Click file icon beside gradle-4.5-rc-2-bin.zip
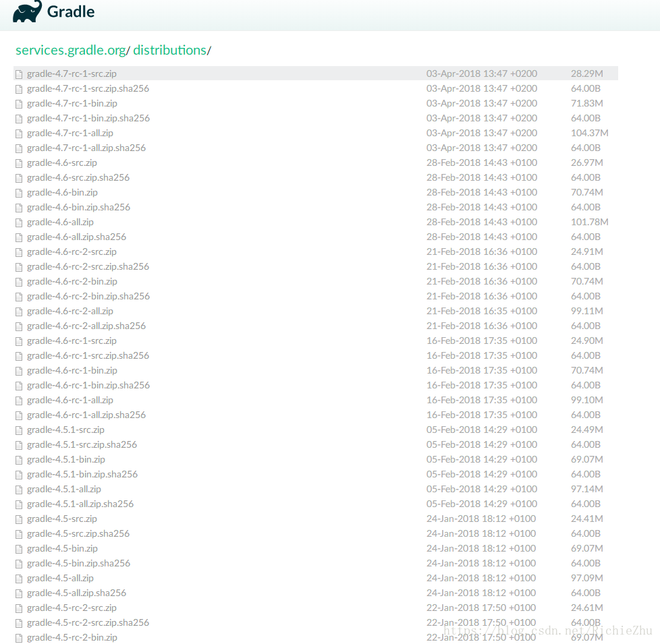Screen dimensions: 660x644 [19, 638]
